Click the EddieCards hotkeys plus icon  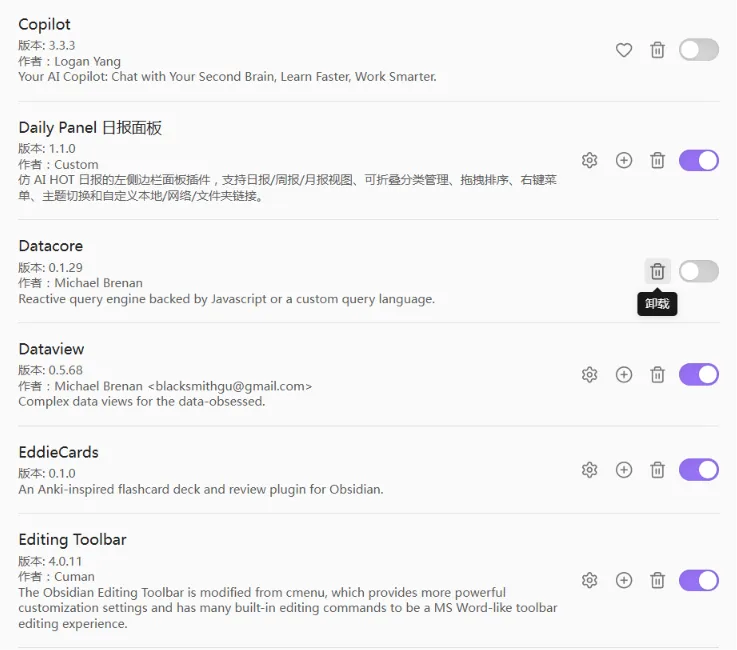click(x=624, y=470)
